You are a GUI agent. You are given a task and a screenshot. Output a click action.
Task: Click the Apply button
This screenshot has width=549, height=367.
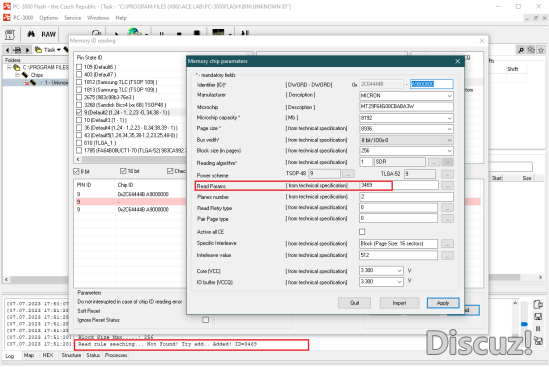443,303
